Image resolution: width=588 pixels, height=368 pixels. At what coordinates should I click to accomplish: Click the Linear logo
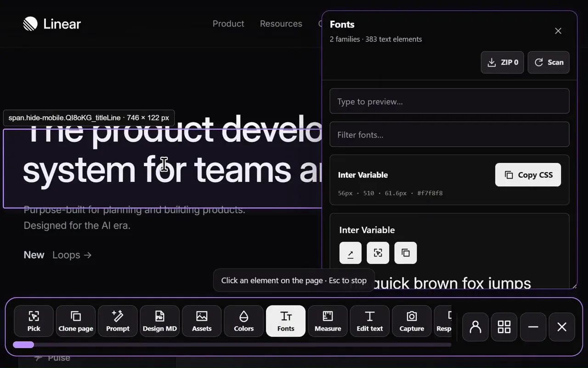pos(52,24)
